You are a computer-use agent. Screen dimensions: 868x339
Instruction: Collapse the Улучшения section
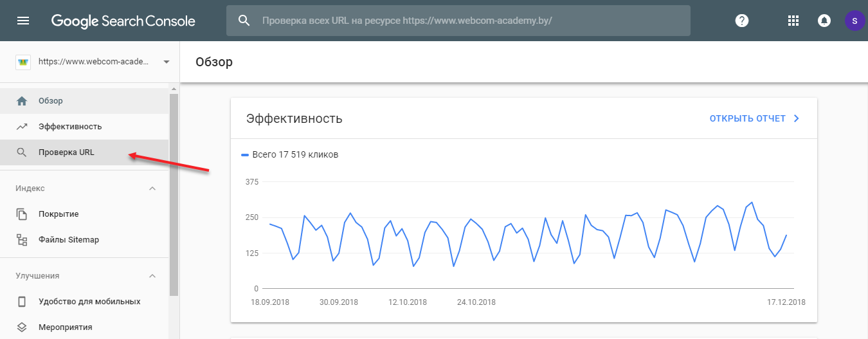pos(152,276)
